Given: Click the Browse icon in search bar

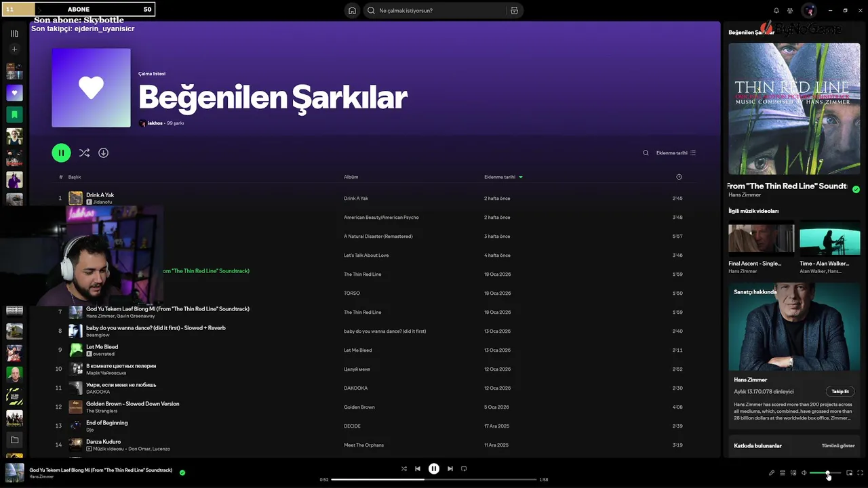Looking at the screenshot, I should [514, 11].
